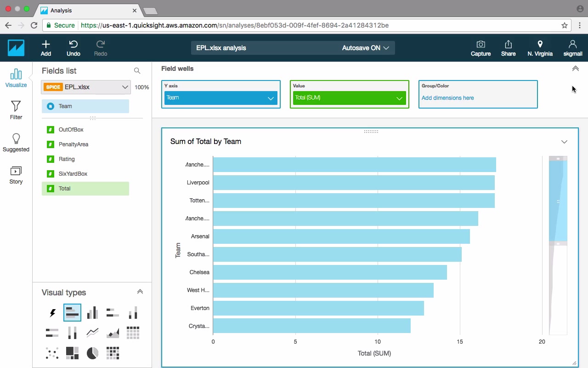Click the chart's vertical range scrollbar
This screenshot has width=588, height=368.
558,201
